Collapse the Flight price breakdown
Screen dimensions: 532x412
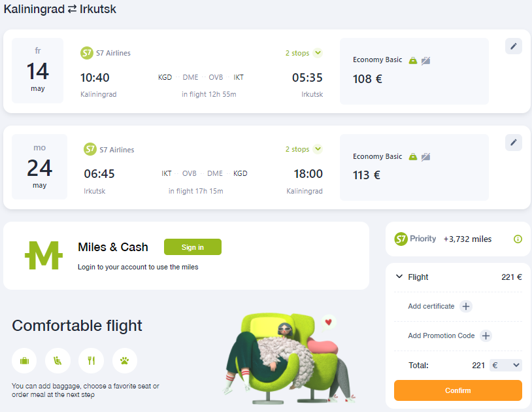399,277
